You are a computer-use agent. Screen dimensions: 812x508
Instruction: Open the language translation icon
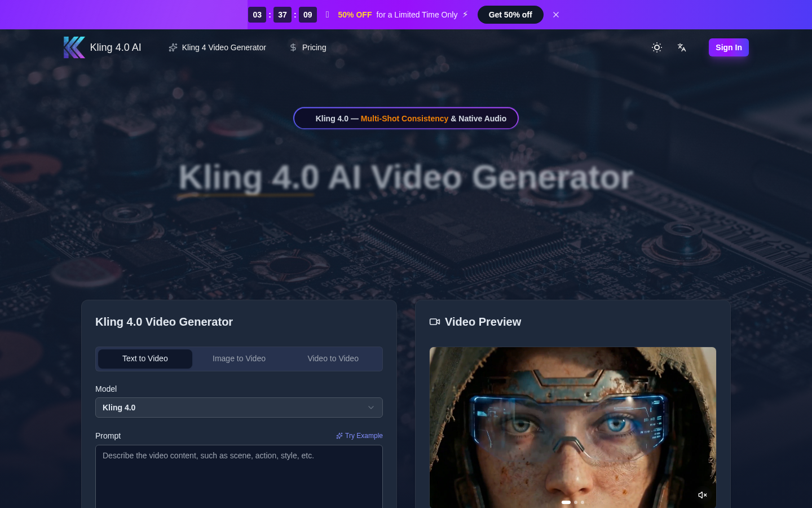click(x=681, y=47)
